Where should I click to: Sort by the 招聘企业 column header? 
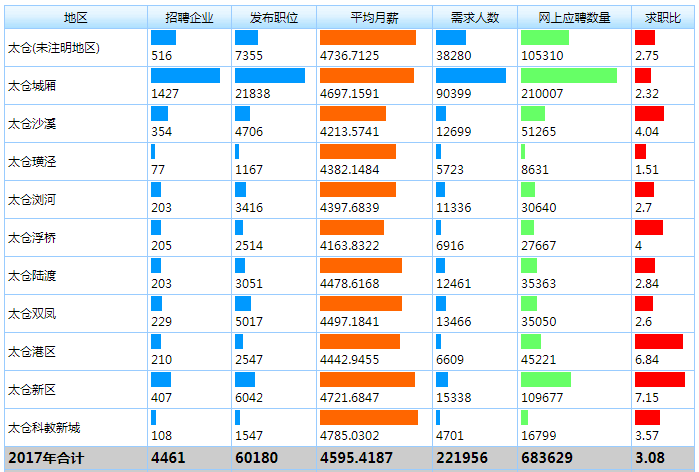189,17
